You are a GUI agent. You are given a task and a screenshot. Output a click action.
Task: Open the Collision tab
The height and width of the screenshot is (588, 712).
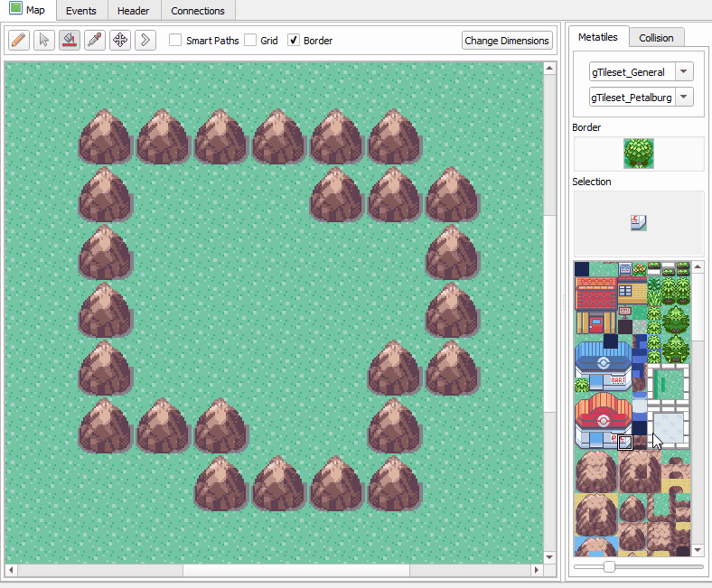click(x=656, y=38)
